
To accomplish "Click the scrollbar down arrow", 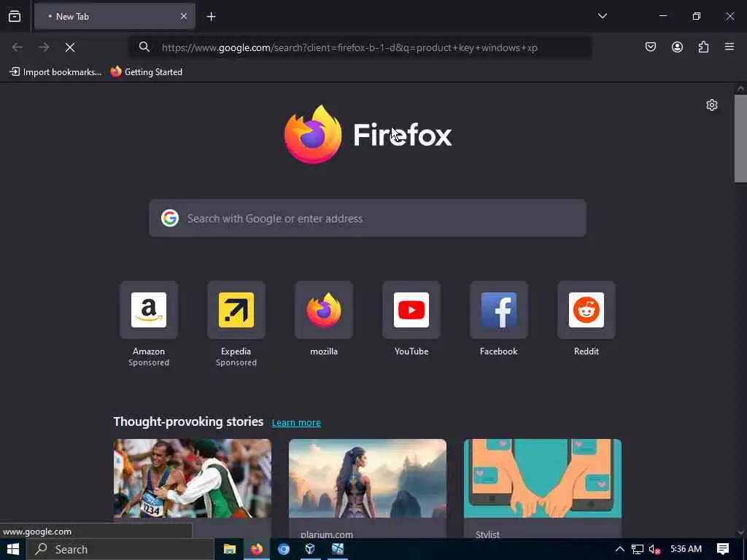I will 740,532.
